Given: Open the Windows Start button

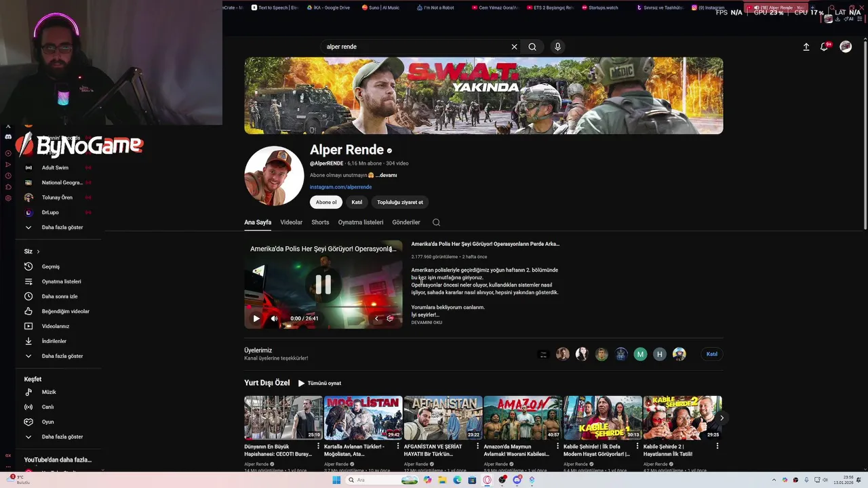Looking at the screenshot, I should (336, 480).
